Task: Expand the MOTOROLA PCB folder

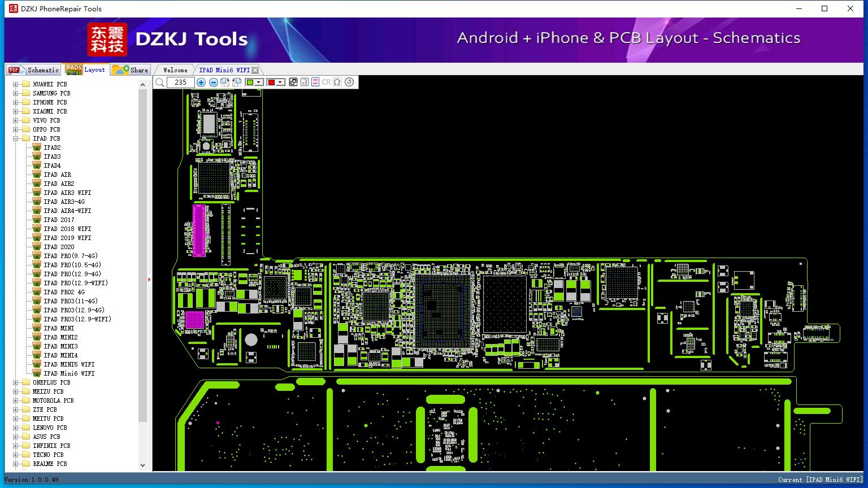Action: (16, 400)
